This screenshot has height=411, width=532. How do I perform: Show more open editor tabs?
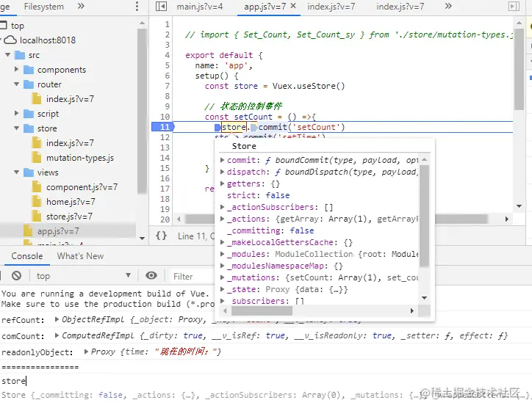click(x=448, y=6)
